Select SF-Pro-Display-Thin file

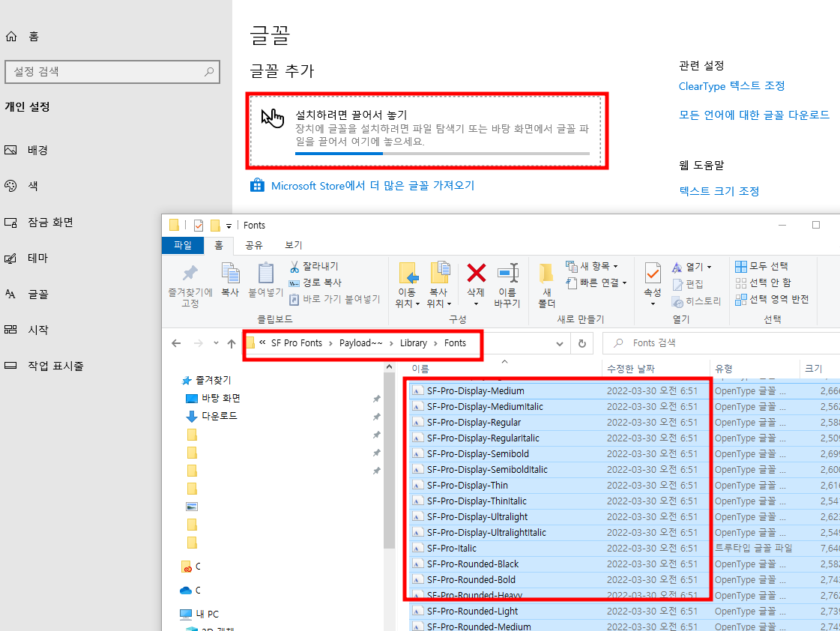(467, 486)
